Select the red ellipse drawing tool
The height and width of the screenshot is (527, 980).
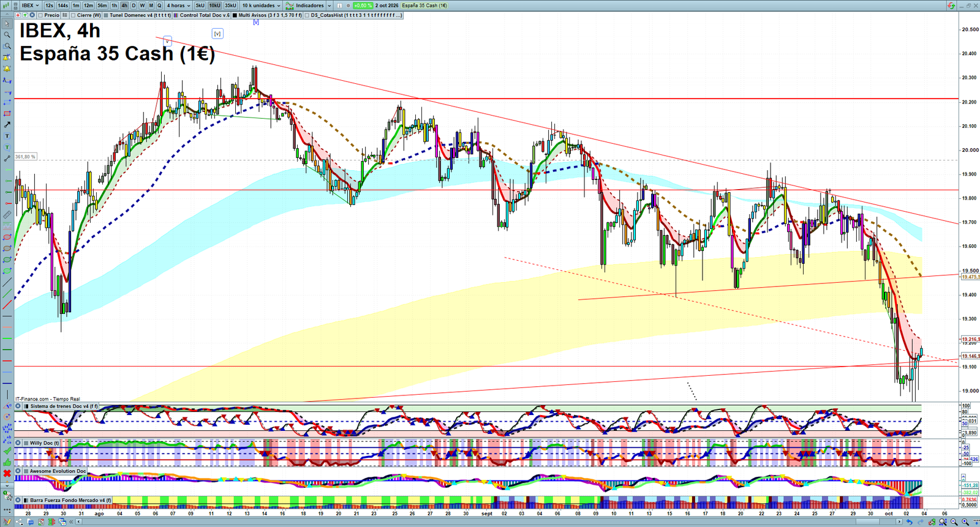point(7,237)
